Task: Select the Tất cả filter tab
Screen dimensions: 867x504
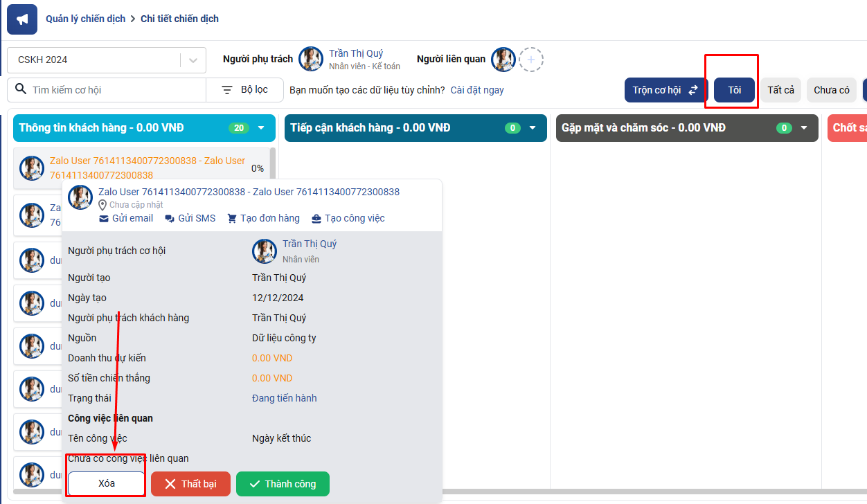Action: tap(780, 90)
